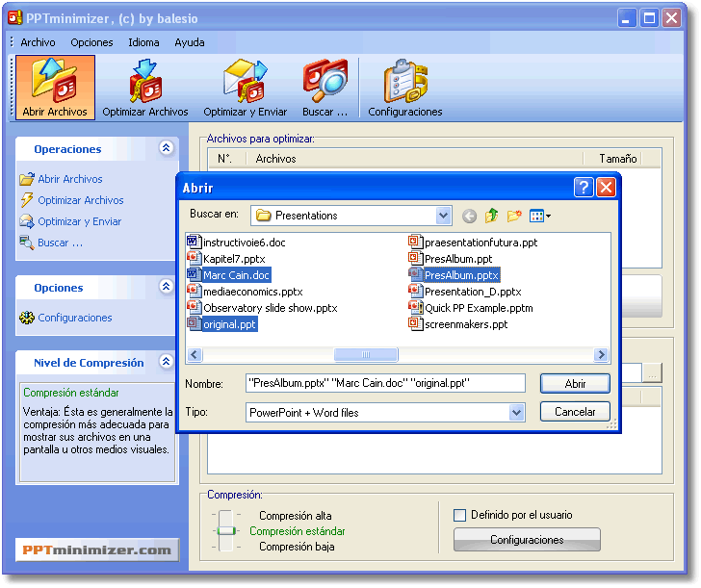Open the view menu icon in dialog

click(539, 217)
